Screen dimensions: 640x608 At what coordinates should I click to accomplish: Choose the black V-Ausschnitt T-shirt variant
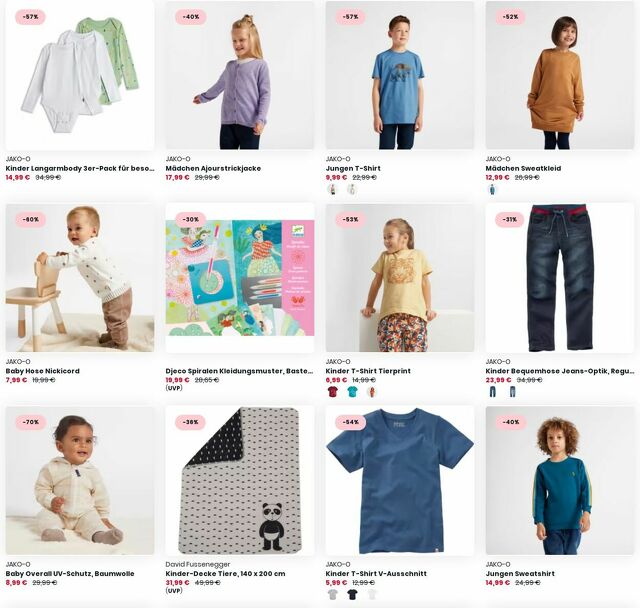point(352,595)
